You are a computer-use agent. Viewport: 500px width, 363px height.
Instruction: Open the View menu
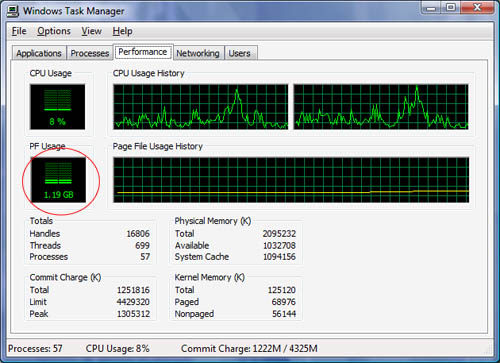coord(91,31)
